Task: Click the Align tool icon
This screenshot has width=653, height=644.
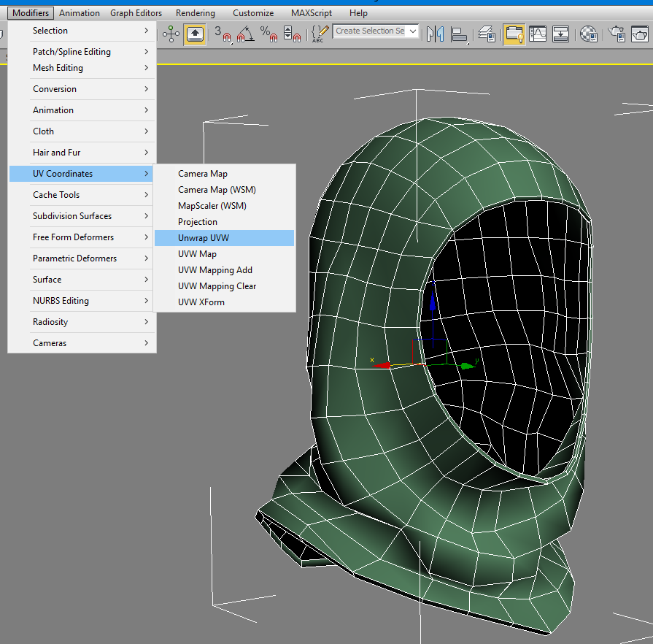Action: (x=460, y=34)
